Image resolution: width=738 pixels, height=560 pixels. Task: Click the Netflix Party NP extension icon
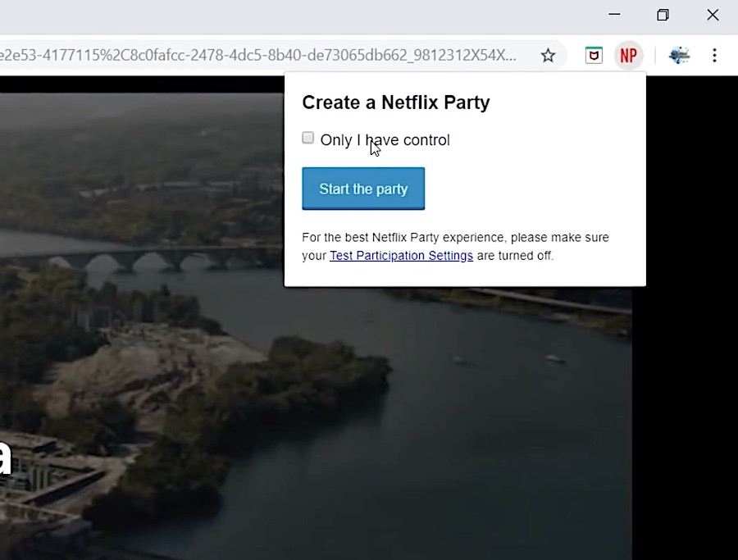pos(628,56)
